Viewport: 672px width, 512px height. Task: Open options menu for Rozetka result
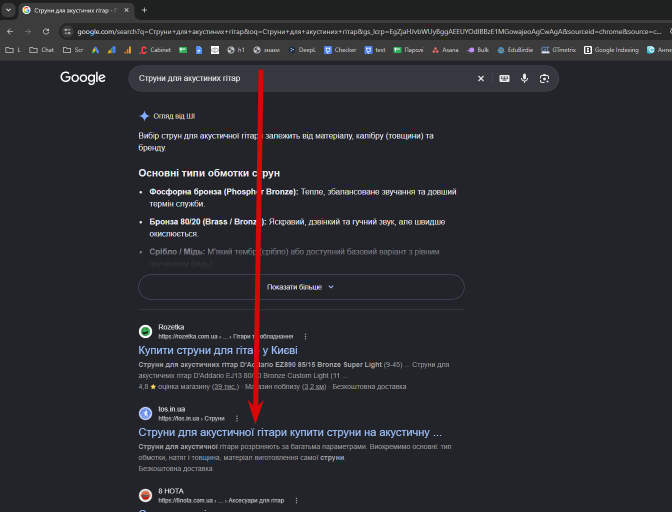305,337
